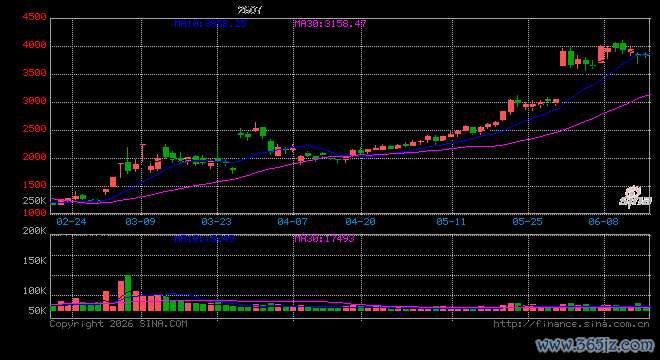Click the volume MA10:18249 label
660x360 pixels.
tap(205, 239)
